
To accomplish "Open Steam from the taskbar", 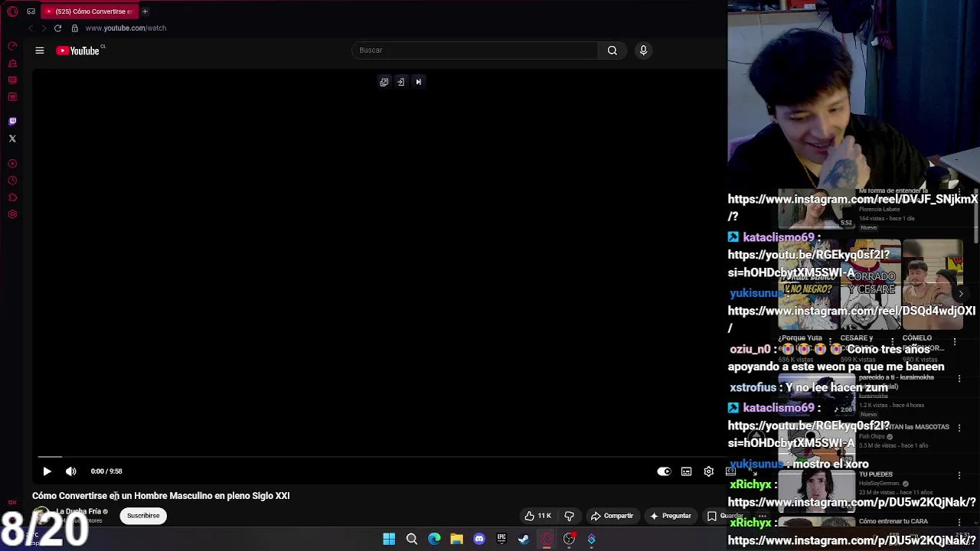I will tap(524, 540).
